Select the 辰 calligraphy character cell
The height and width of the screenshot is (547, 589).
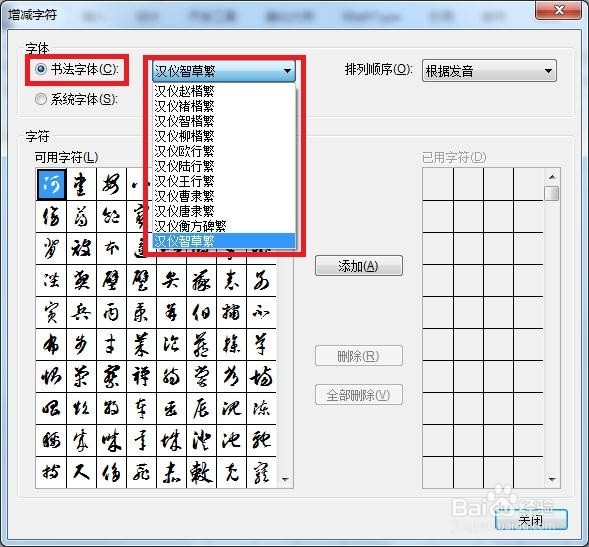(201, 409)
